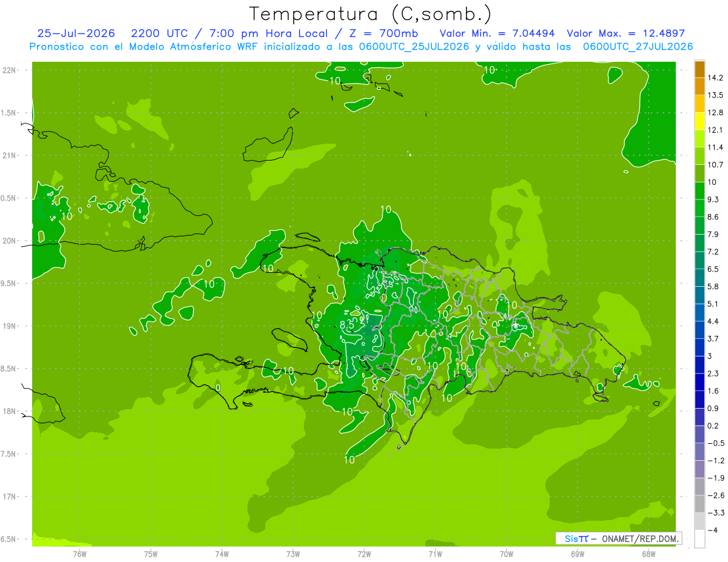Click the valid-until time "0600UTC_27JUL2026"
Viewport: 728px width, 562px height.
[x=638, y=47]
